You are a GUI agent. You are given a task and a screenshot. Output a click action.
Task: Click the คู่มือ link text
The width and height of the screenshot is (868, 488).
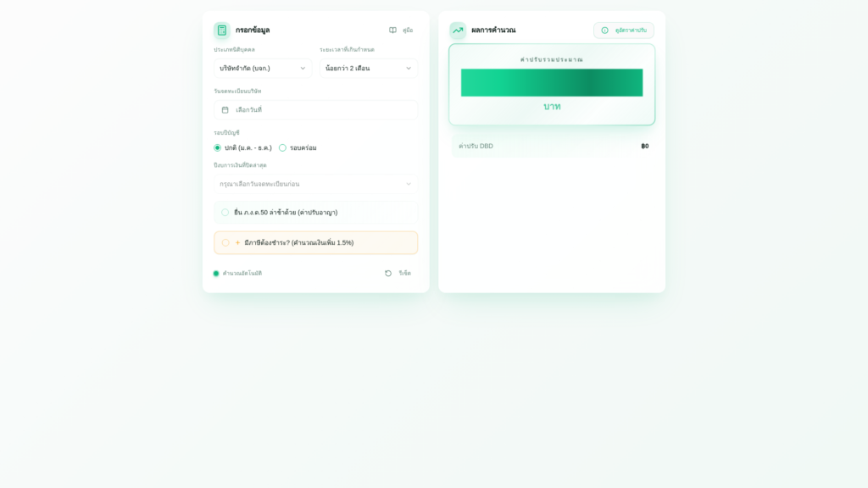click(x=408, y=30)
